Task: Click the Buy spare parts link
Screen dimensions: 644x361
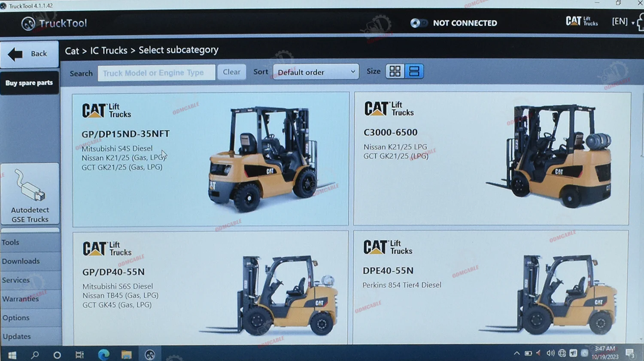Action: (30, 82)
